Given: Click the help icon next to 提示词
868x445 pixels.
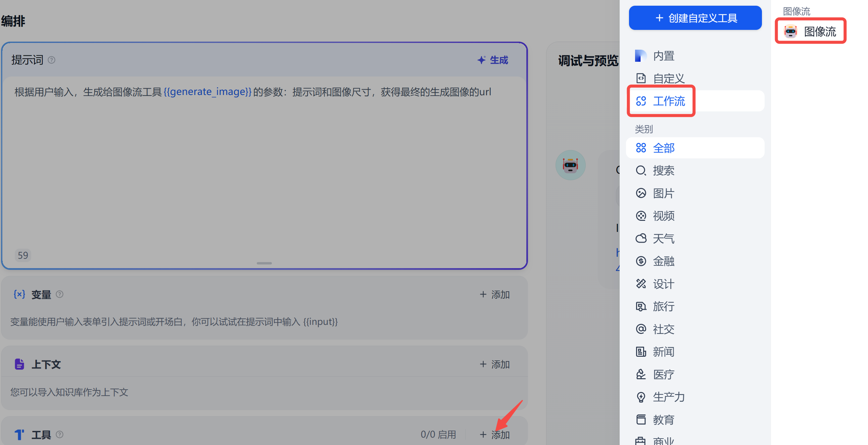Looking at the screenshot, I should (52, 60).
